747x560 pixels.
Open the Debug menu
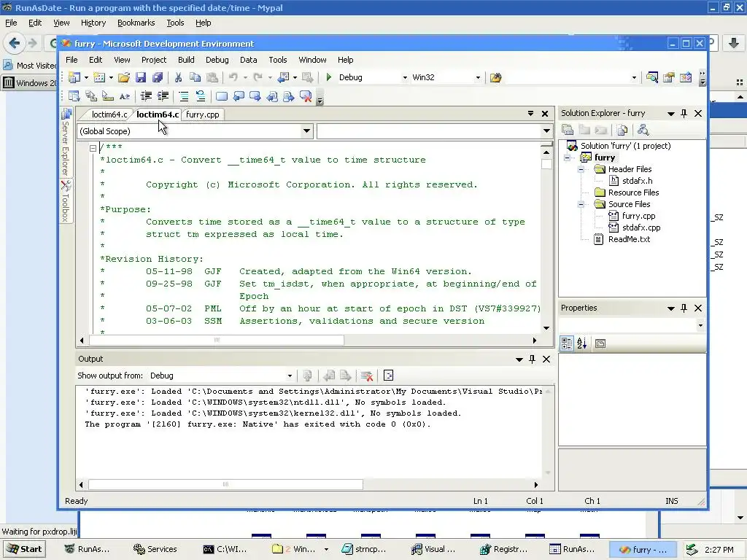[217, 60]
